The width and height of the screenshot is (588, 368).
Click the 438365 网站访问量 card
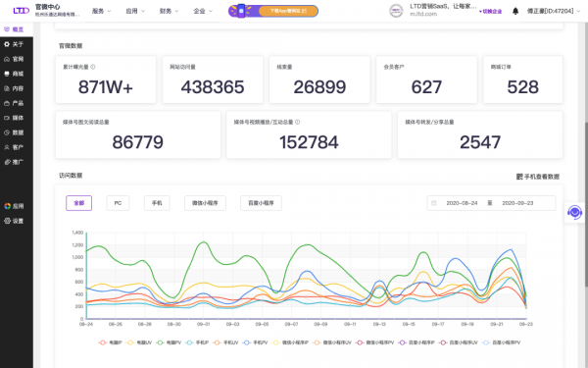pos(213,79)
